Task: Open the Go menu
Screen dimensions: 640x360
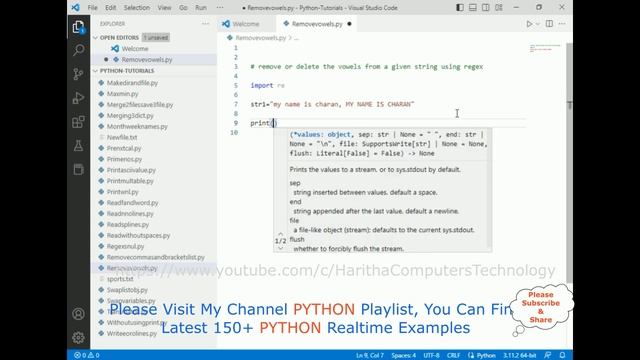Action: (x=183, y=8)
